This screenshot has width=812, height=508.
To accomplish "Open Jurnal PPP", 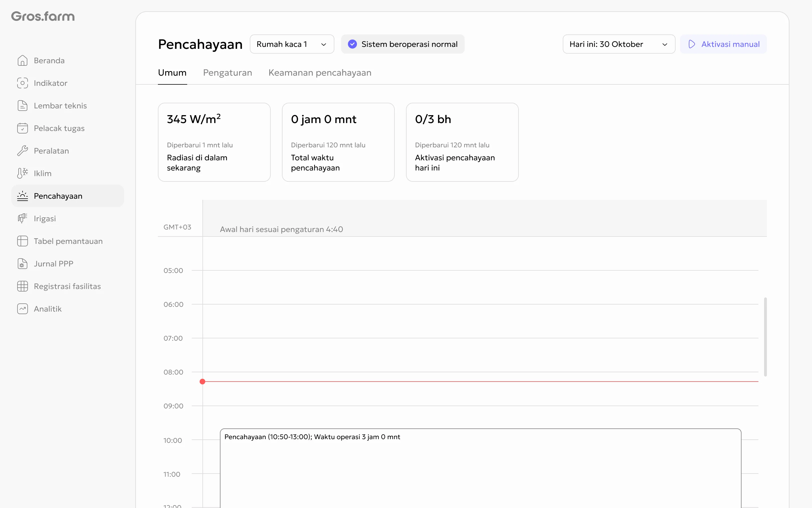I will tap(67, 264).
